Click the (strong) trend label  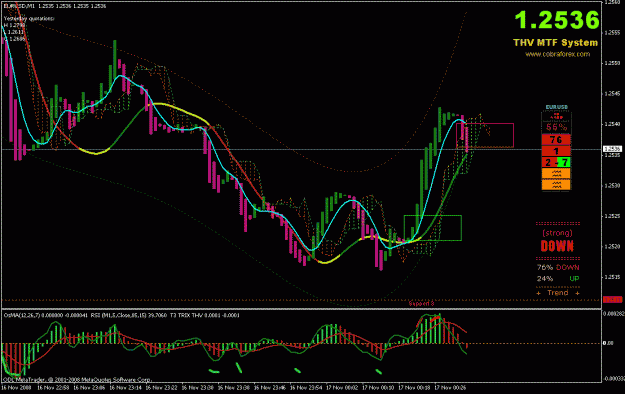[x=557, y=233]
